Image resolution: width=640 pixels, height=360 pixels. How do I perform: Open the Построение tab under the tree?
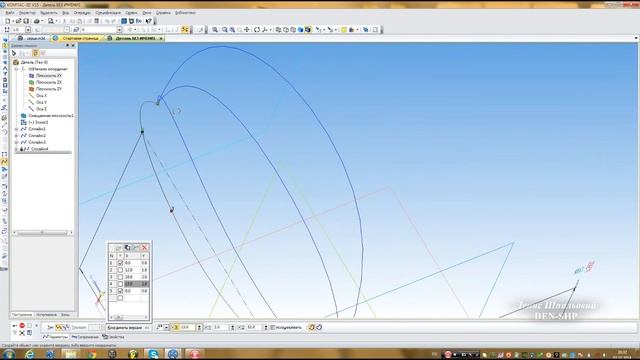tap(22, 315)
